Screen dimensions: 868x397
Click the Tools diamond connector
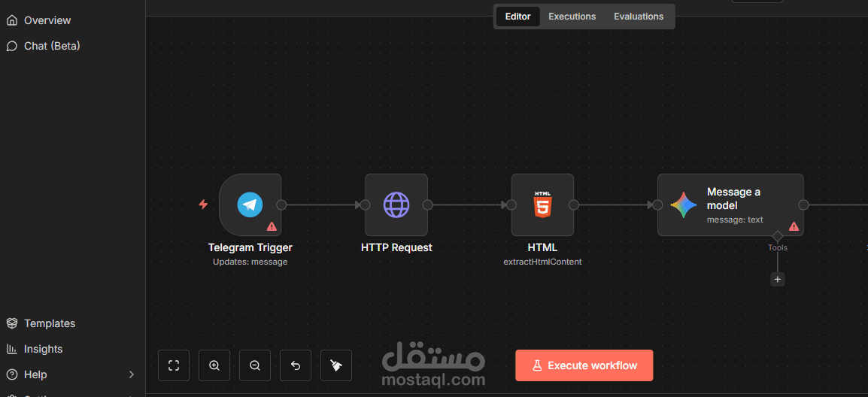[778, 236]
